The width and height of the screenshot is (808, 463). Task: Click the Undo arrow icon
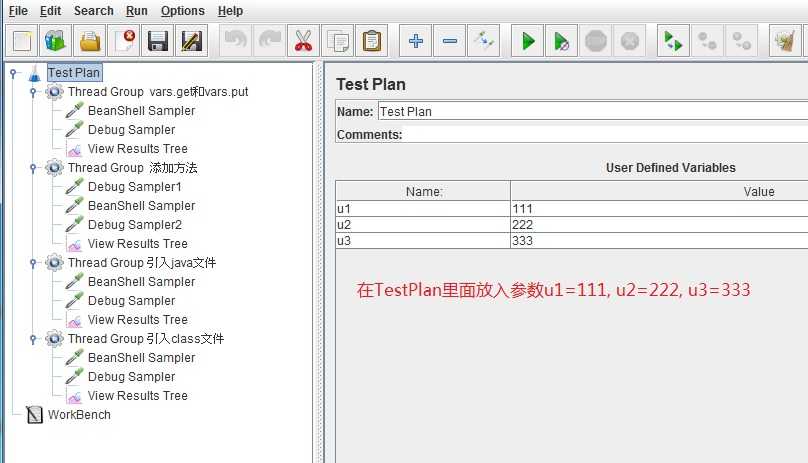pyautogui.click(x=235, y=41)
